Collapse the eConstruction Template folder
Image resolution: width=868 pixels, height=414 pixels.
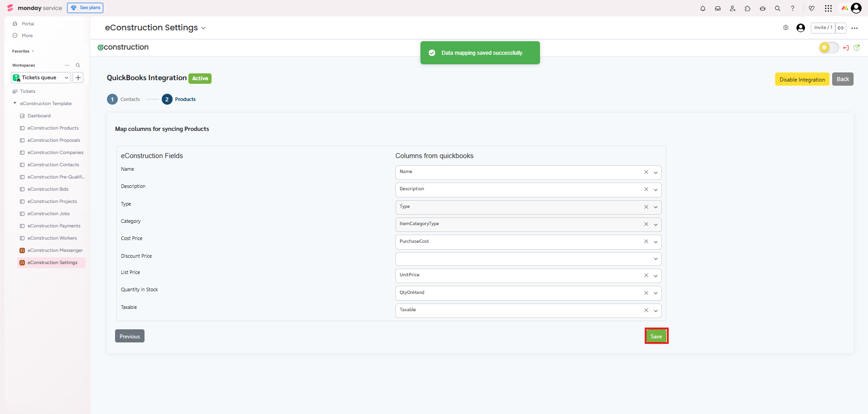pyautogui.click(x=15, y=103)
